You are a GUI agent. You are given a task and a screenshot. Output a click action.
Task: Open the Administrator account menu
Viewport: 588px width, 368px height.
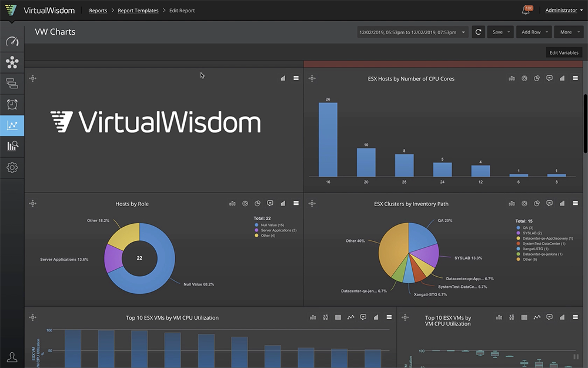click(x=564, y=10)
